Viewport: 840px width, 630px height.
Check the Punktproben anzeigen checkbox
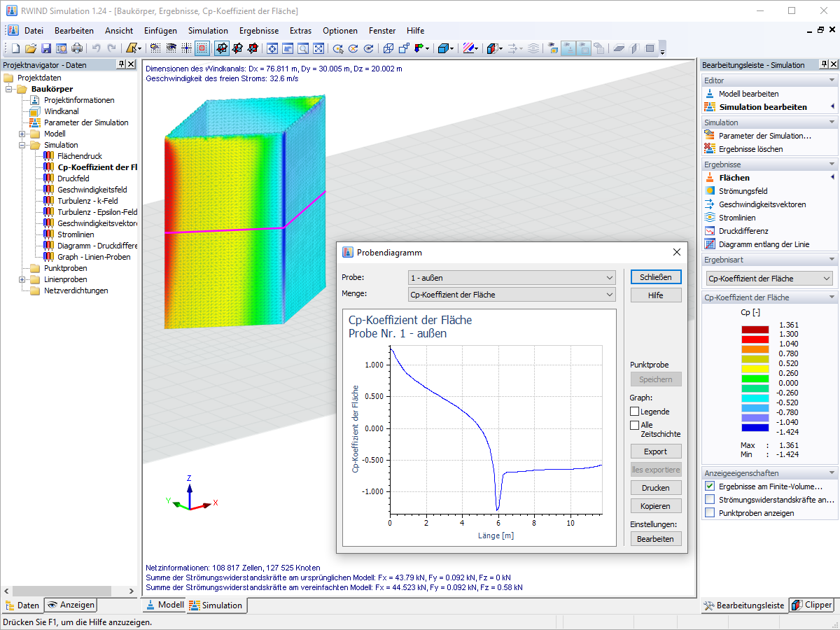(710, 513)
